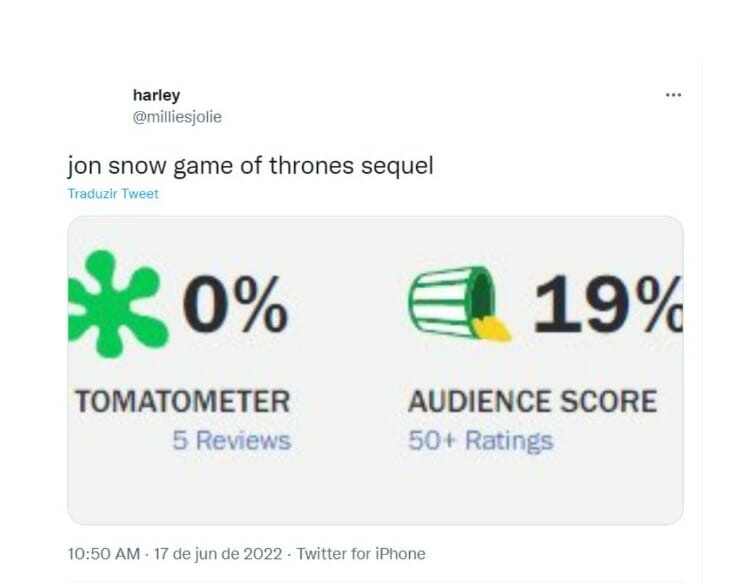Open harley's profile from display name
The image size is (755, 585).
click(156, 96)
